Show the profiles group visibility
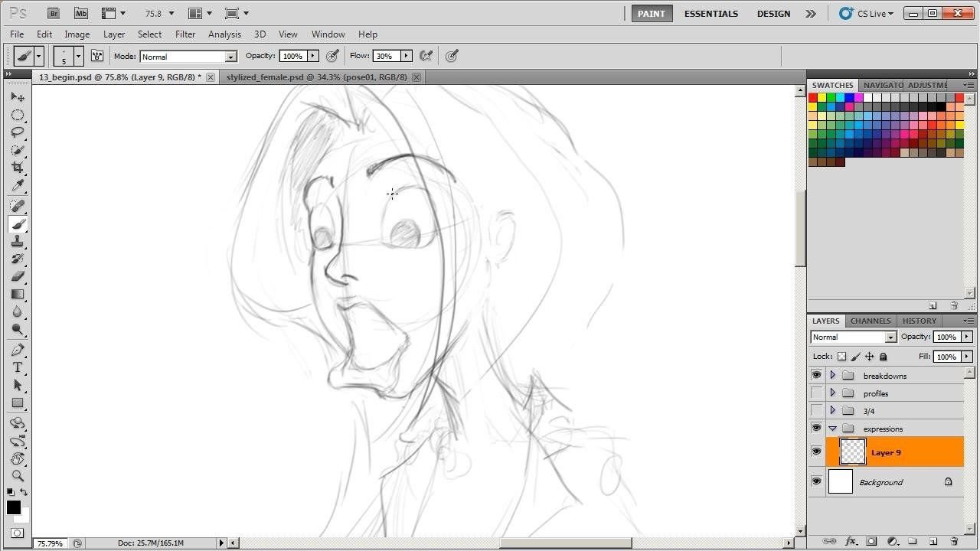The width and height of the screenshot is (980, 551). click(816, 393)
